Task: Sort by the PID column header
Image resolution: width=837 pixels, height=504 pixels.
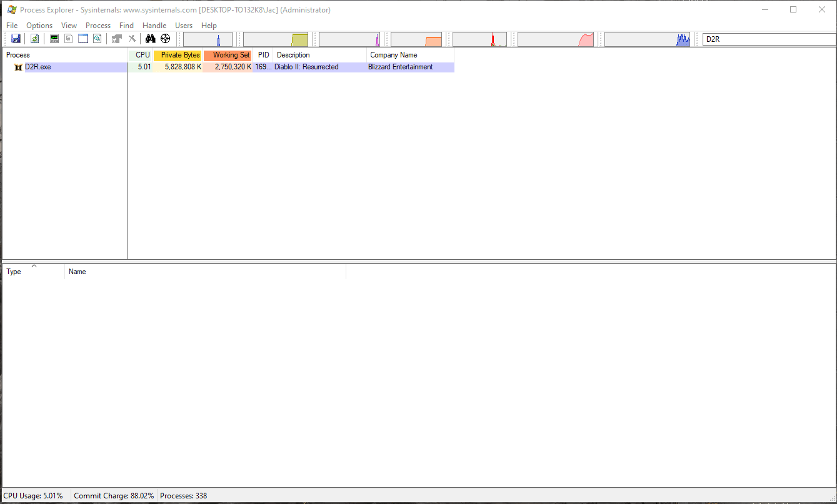Action: point(263,55)
